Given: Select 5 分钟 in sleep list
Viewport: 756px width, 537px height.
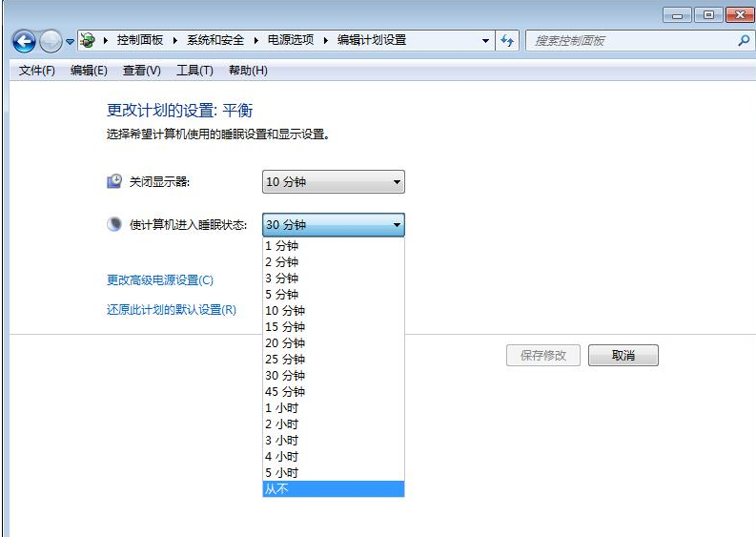Looking at the screenshot, I should pos(333,295).
